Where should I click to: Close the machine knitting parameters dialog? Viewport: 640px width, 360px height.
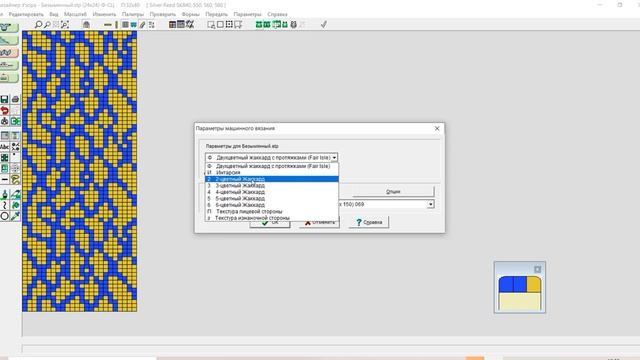coord(437,128)
